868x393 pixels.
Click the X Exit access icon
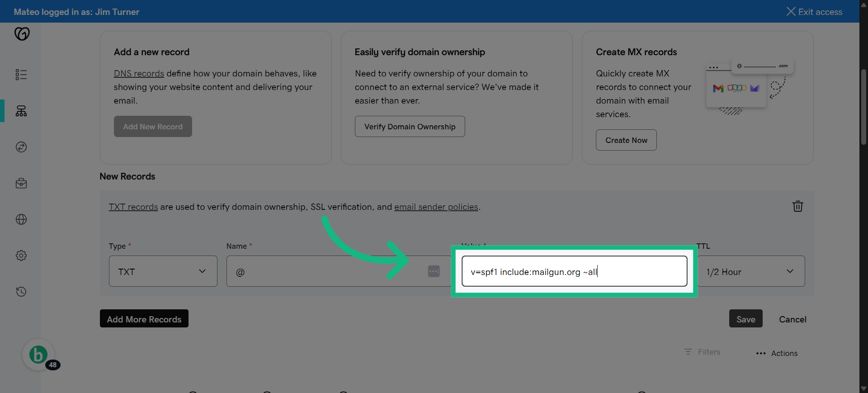pyautogui.click(x=791, y=11)
